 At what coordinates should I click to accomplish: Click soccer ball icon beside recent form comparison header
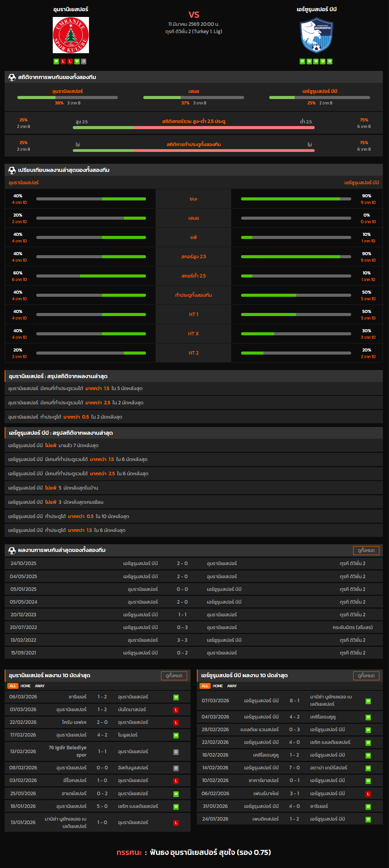point(12,170)
